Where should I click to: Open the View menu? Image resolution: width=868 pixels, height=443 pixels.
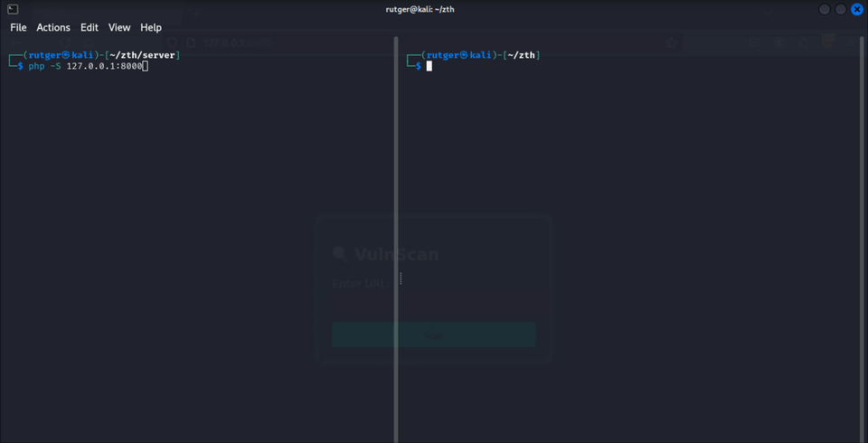coord(119,27)
